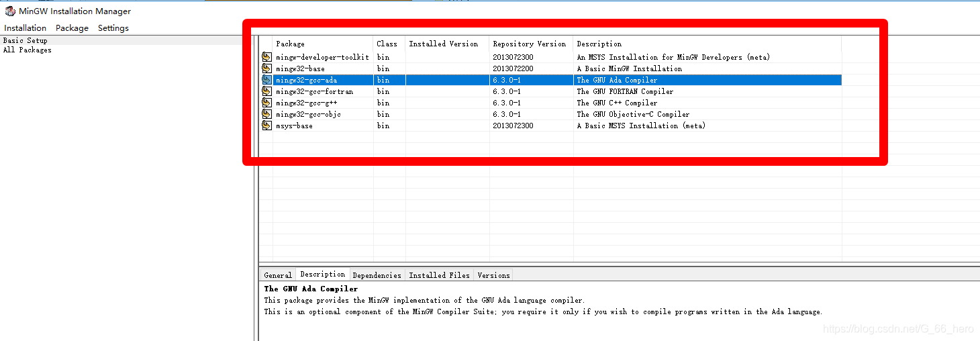This screenshot has height=341, width=980.
Task: Open the Settings menu
Action: pyautogui.click(x=113, y=28)
